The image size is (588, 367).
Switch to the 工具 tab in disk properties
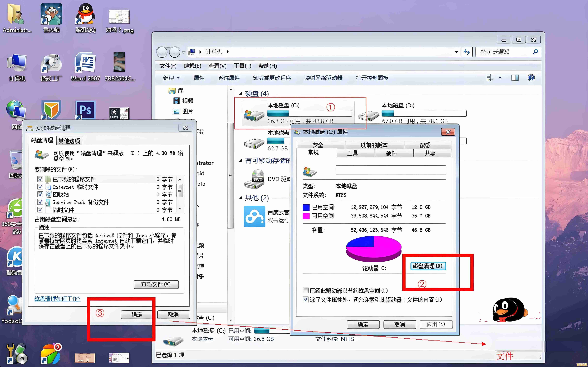point(353,153)
